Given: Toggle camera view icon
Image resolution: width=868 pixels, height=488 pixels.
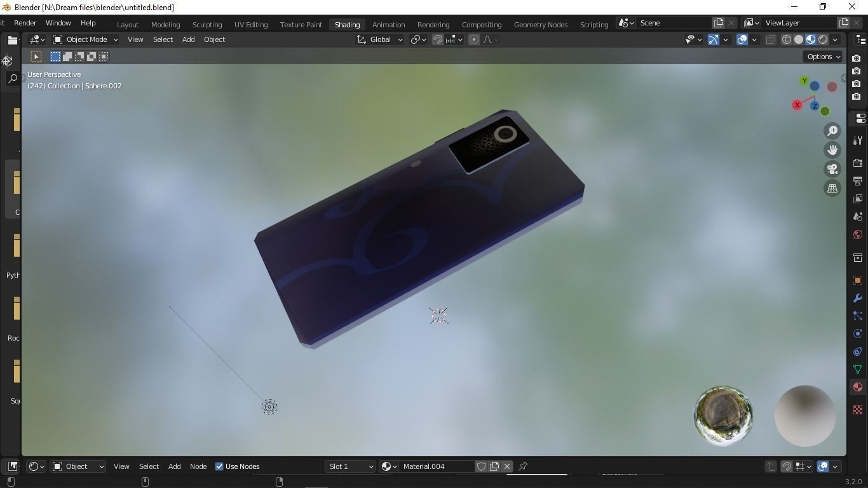Looking at the screenshot, I should pos(832,169).
